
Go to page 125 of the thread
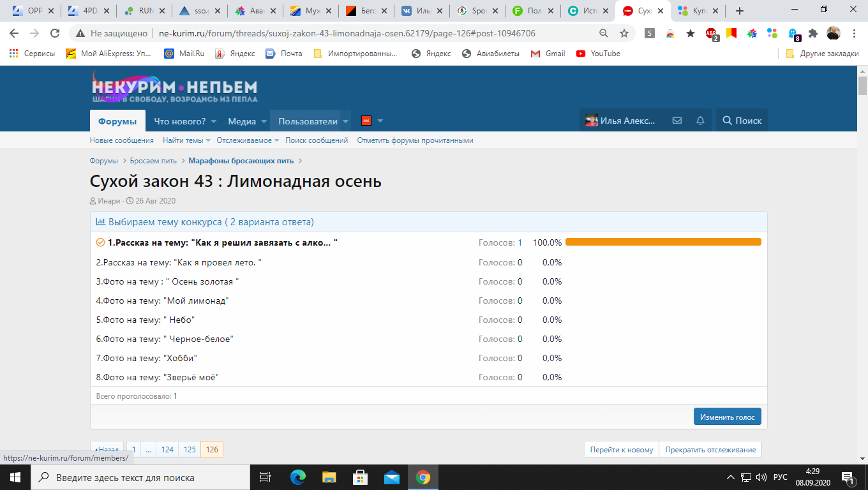click(190, 450)
